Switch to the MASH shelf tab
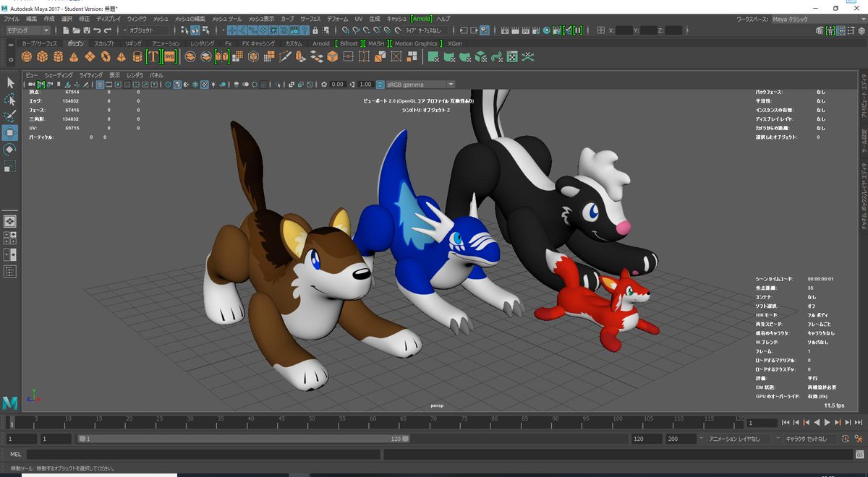The image size is (868, 477). coord(376,43)
